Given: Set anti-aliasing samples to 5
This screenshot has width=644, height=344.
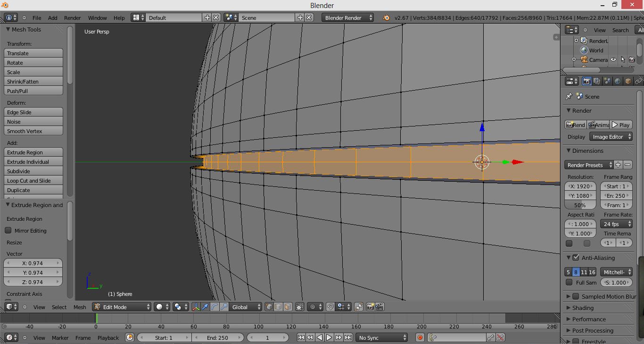Looking at the screenshot, I should coord(568,272).
